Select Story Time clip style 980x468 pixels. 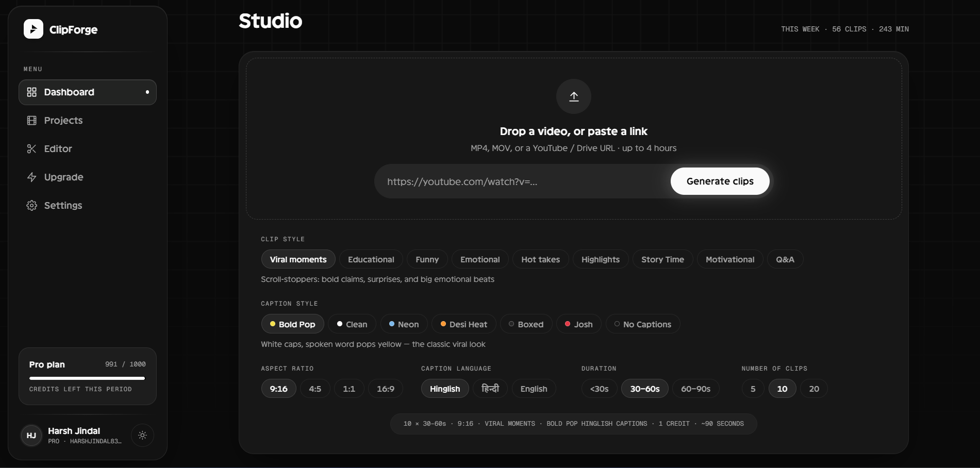(x=662, y=259)
